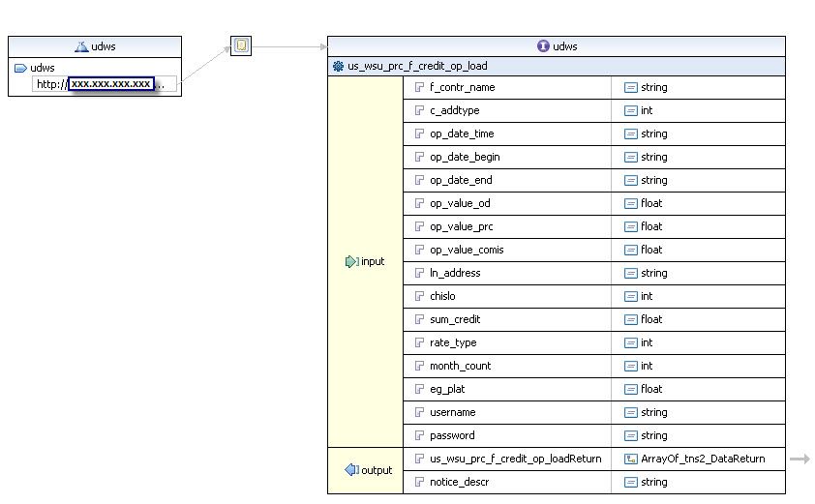Click the gear icon beside us_wsu_prc_f_credit_op_load
The width and height of the screenshot is (815, 504).
pyautogui.click(x=338, y=67)
